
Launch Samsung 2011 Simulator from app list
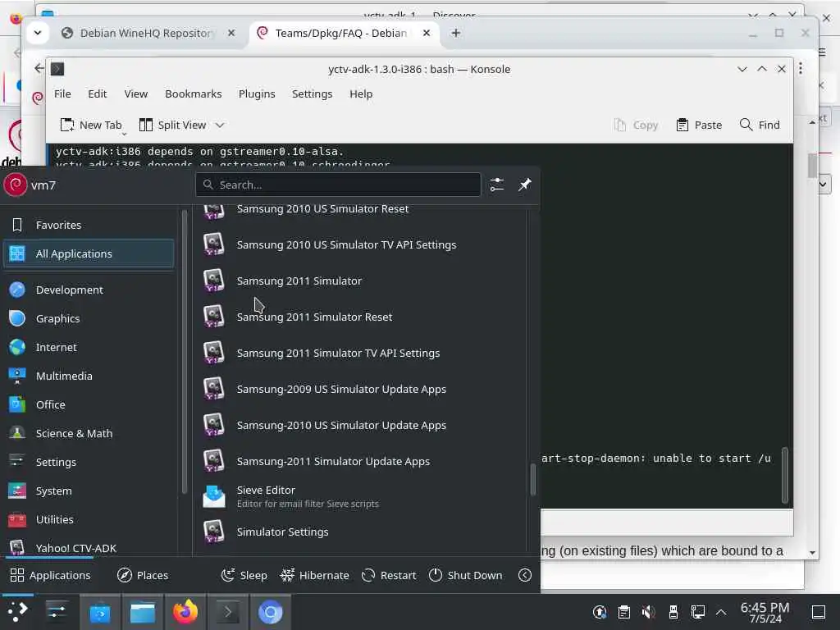(359, 281)
